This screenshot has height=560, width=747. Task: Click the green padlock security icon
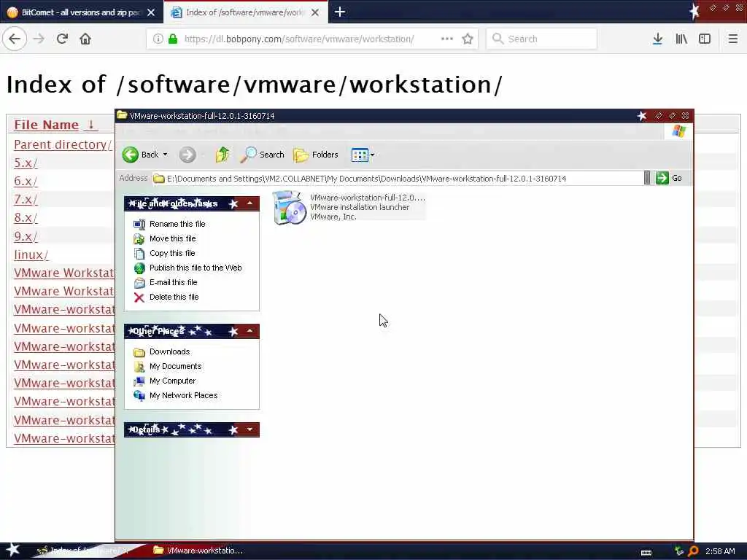(173, 39)
